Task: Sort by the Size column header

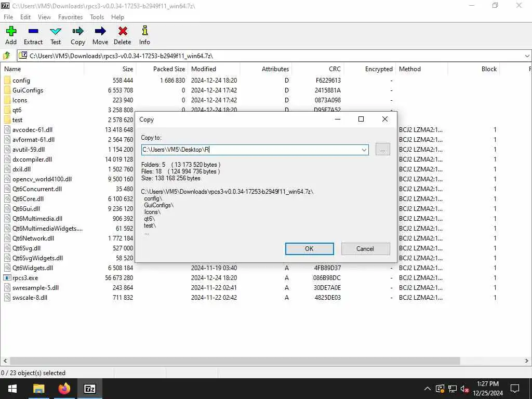Action: click(x=110, y=69)
